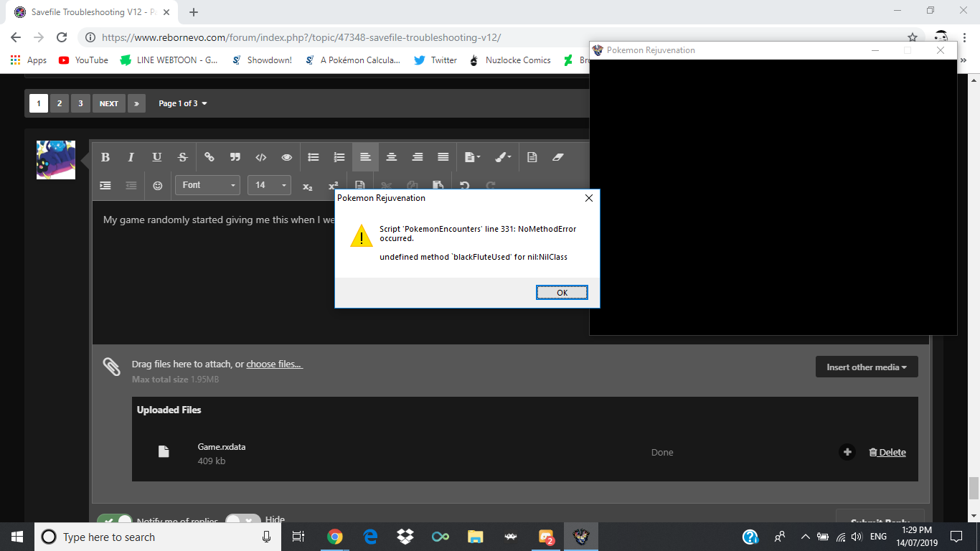Viewport: 980px width, 551px height.
Task: Go to page 3 of the topic
Action: click(80, 103)
